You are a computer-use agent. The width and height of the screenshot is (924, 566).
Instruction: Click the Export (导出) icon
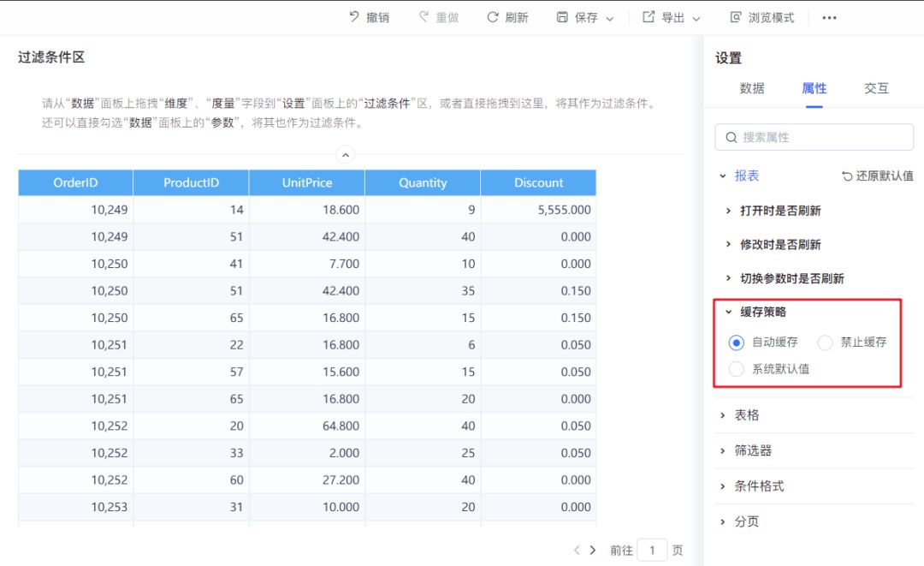coord(649,17)
